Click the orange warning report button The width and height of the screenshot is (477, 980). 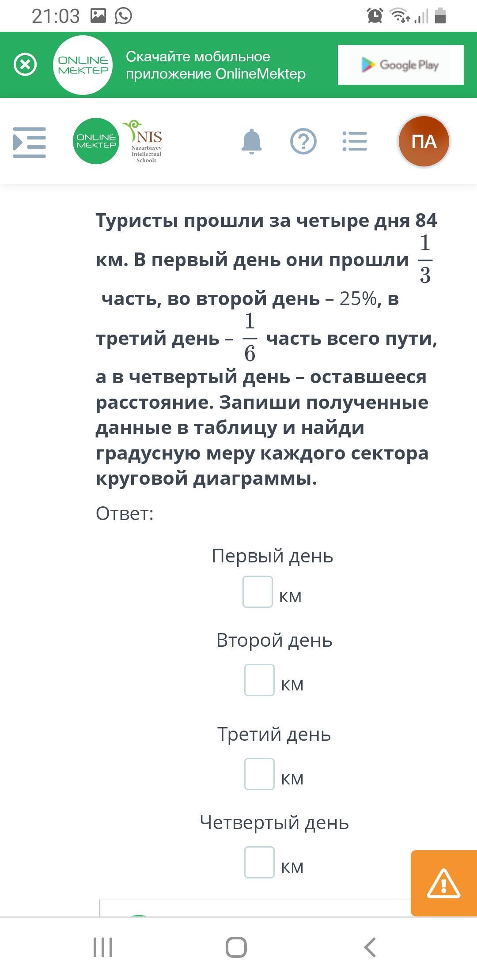[x=443, y=883]
